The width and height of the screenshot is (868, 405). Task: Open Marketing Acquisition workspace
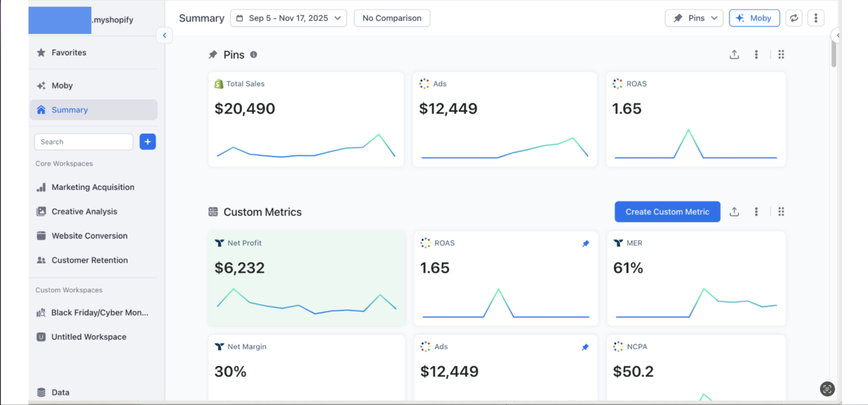(93, 187)
